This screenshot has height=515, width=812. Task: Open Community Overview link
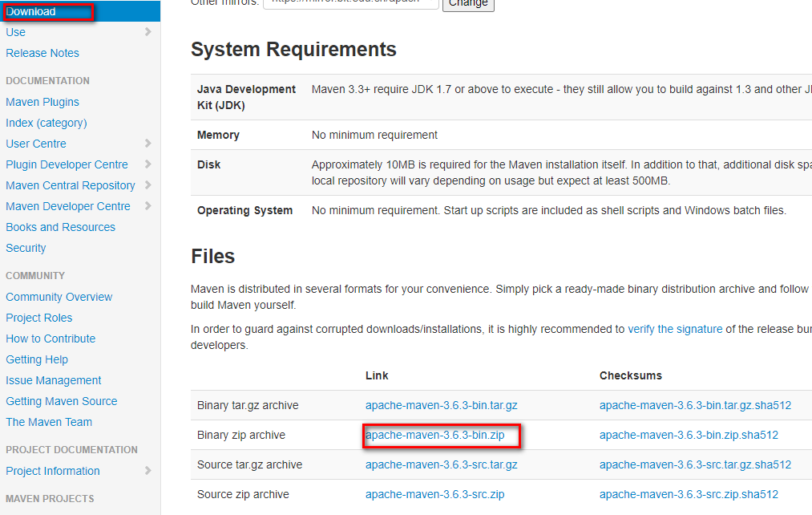tap(59, 297)
